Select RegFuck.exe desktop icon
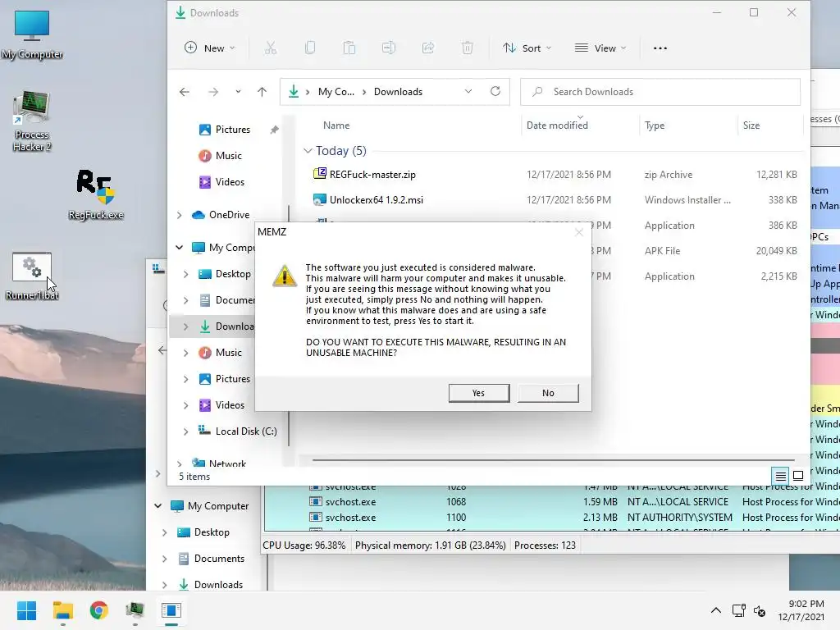Viewport: 840px width, 630px height. tap(96, 195)
